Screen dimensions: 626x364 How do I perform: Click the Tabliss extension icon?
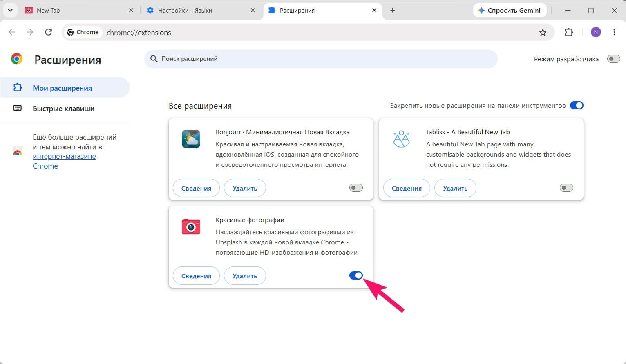click(x=401, y=139)
